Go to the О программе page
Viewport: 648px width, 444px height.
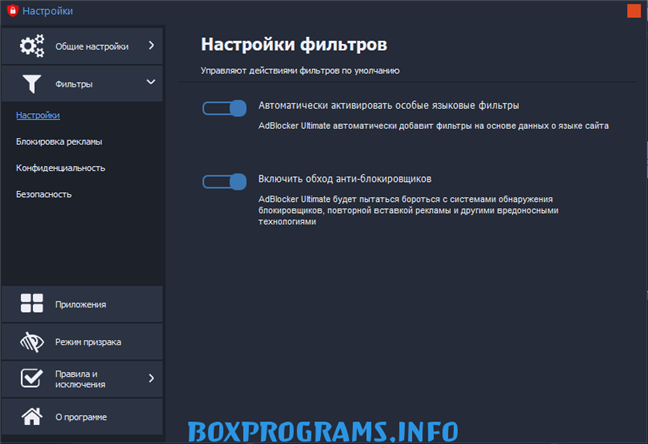pos(81,416)
